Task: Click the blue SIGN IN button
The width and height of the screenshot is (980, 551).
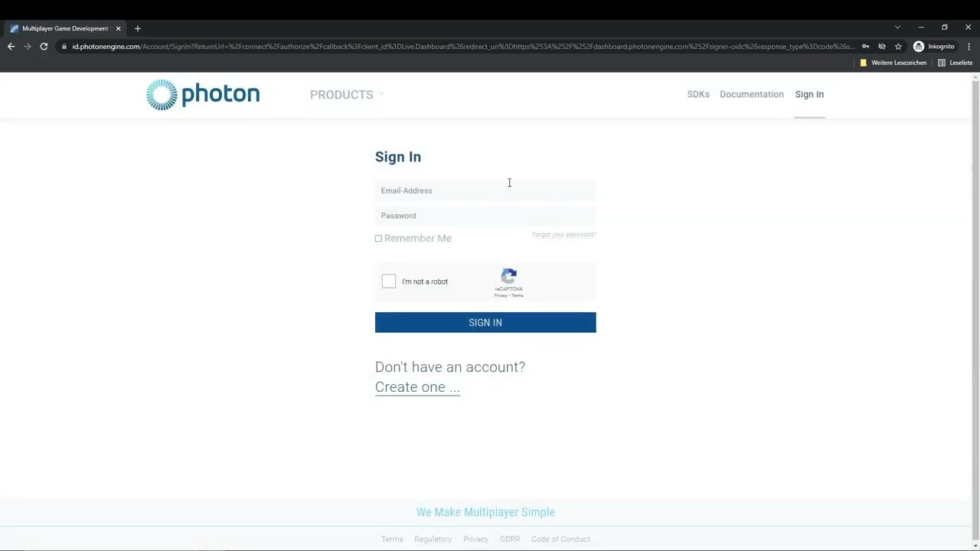Action: (x=485, y=322)
